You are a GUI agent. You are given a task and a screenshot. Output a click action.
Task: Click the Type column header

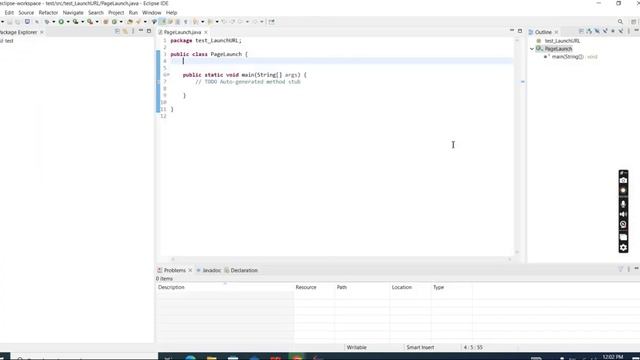(452, 287)
